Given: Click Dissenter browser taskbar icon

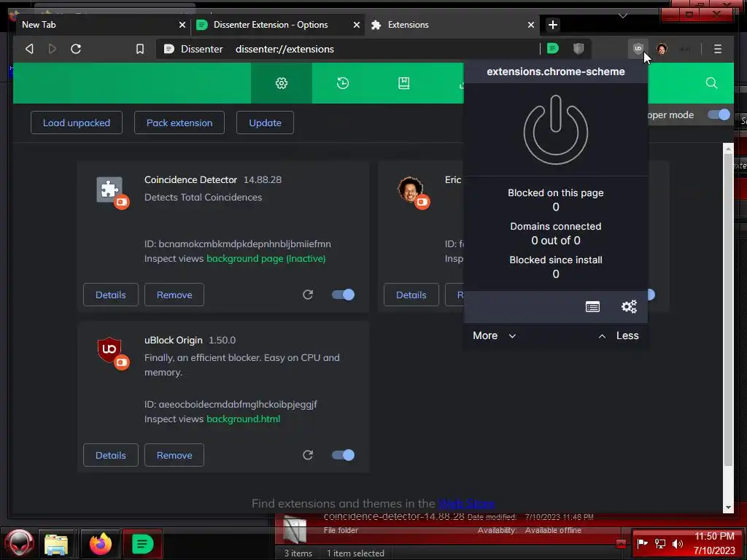Looking at the screenshot, I should pyautogui.click(x=142, y=544).
